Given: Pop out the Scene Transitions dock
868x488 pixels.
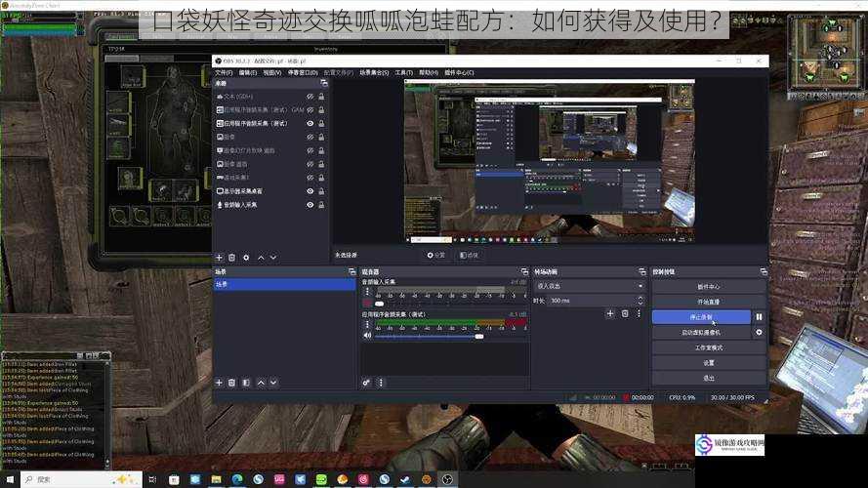Looking at the screenshot, I should [x=642, y=271].
